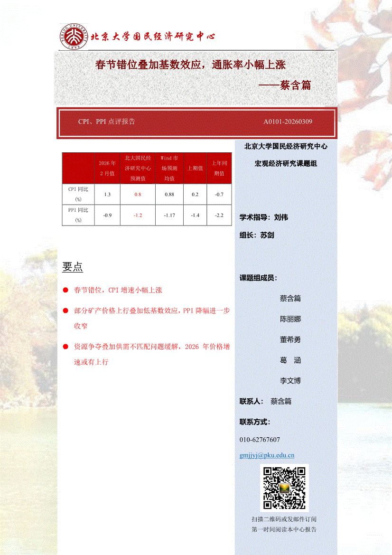392x555 pixels.
Task: Click the 组长：苏剑 line
Action: [257, 235]
